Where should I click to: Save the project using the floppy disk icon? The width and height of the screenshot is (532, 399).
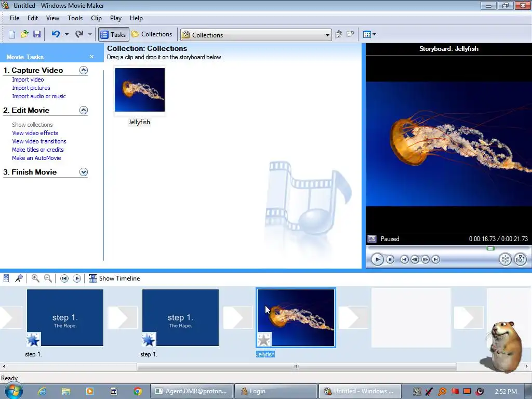point(37,34)
